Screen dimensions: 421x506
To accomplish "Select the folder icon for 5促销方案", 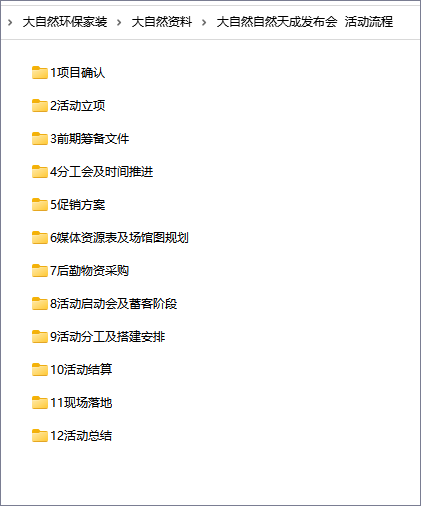I will (40, 205).
